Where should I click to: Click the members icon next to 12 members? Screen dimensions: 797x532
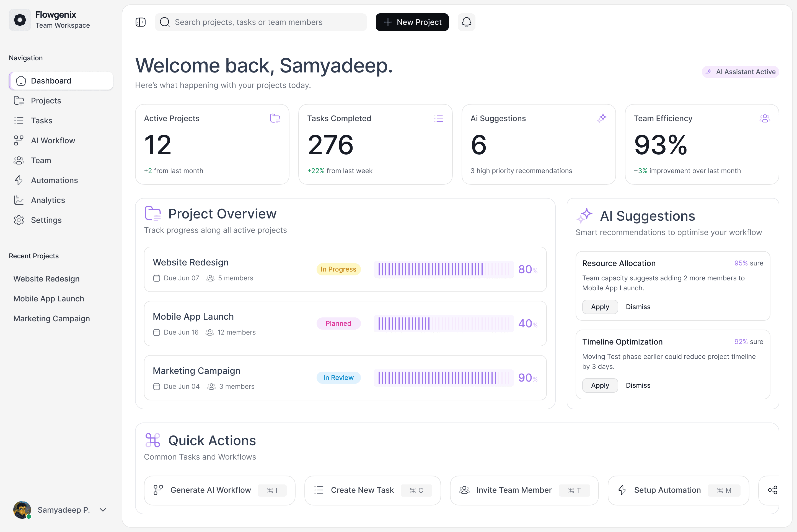[210, 332]
